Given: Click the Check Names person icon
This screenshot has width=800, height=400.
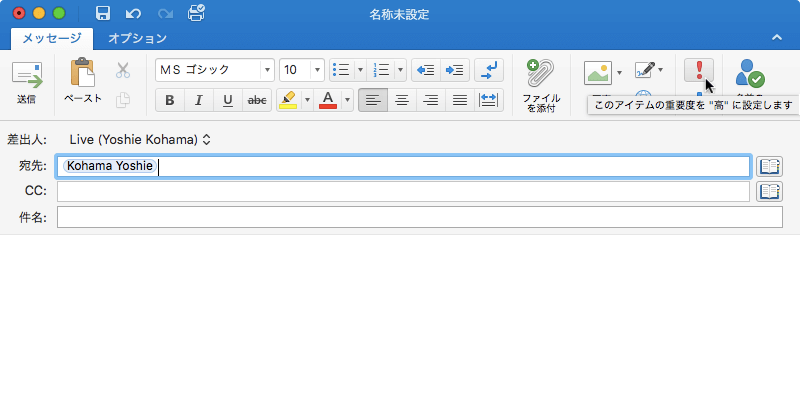Looking at the screenshot, I should (x=749, y=74).
